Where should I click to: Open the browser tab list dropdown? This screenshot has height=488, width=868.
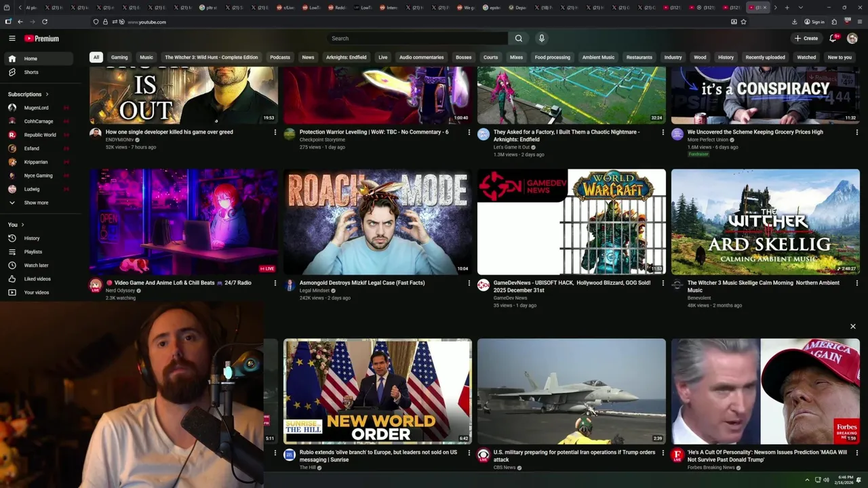tap(801, 7)
